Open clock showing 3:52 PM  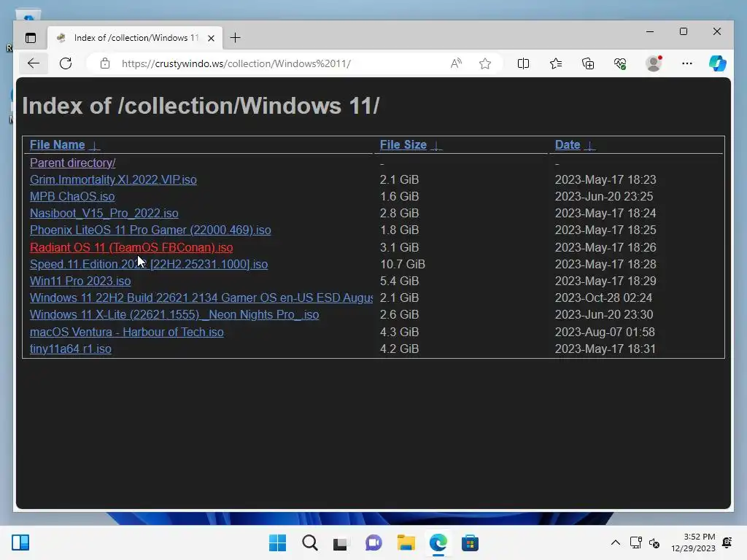tap(693, 542)
